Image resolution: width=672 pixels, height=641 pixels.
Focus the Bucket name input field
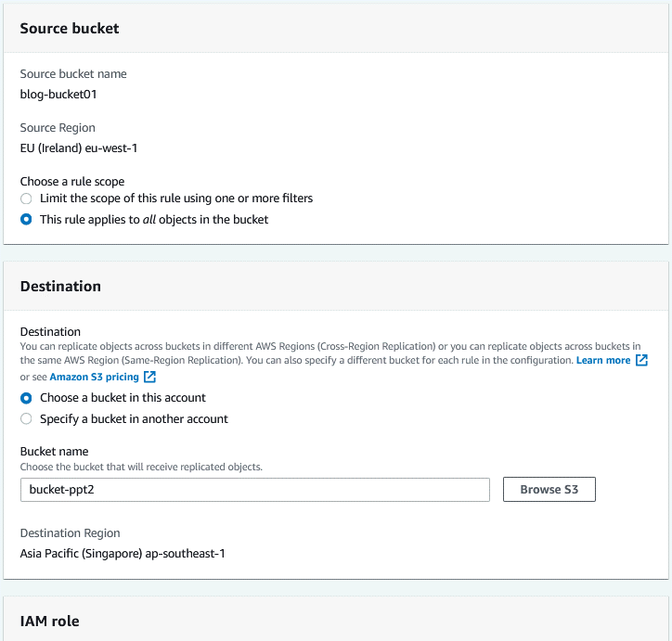254,490
